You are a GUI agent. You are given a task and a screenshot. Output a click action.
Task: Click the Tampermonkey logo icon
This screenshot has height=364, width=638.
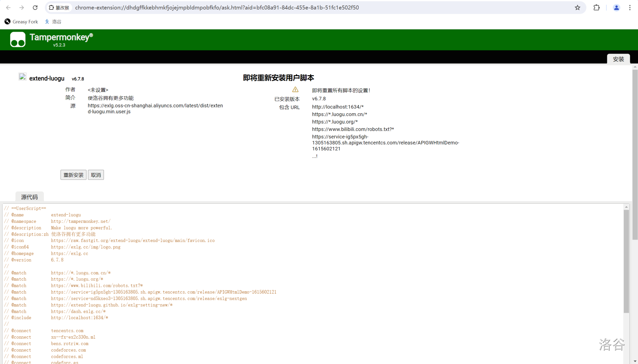18,39
